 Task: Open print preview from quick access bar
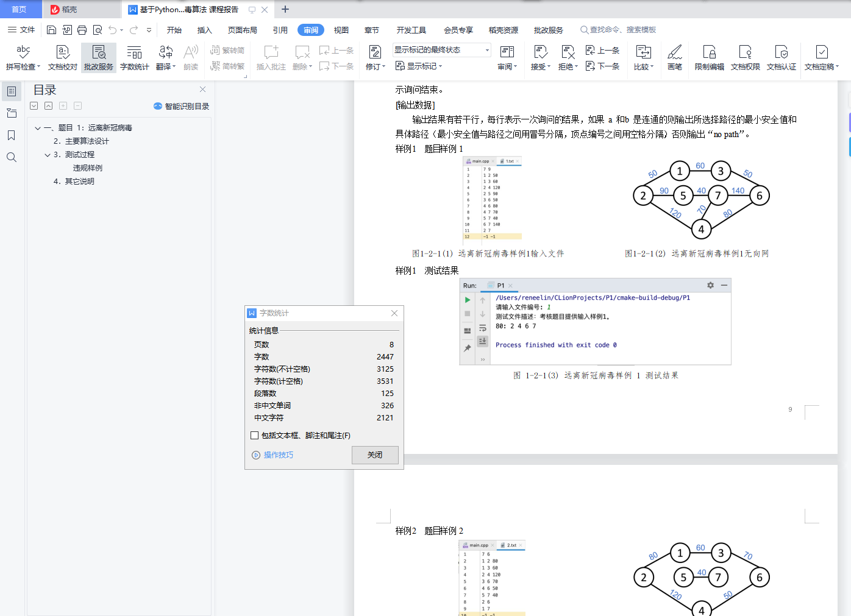[x=98, y=30]
